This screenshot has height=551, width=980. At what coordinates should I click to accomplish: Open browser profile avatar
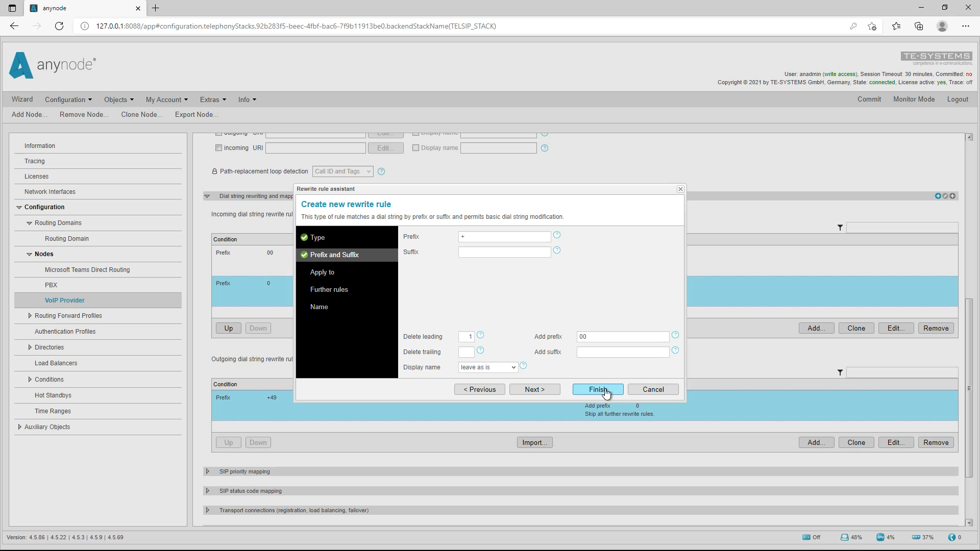click(942, 26)
